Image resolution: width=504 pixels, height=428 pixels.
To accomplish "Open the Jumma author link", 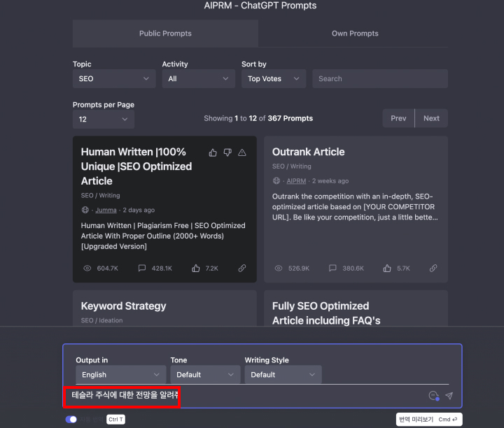I will (x=106, y=210).
